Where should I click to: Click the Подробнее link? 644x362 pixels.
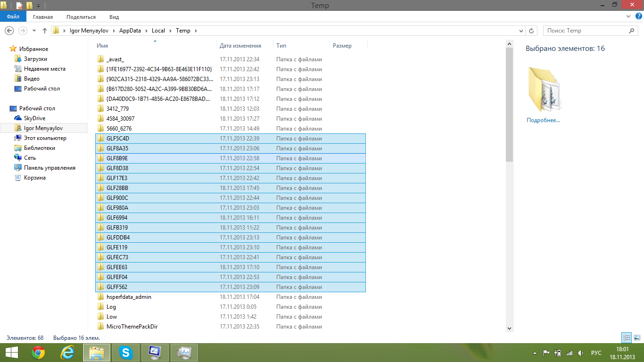543,120
